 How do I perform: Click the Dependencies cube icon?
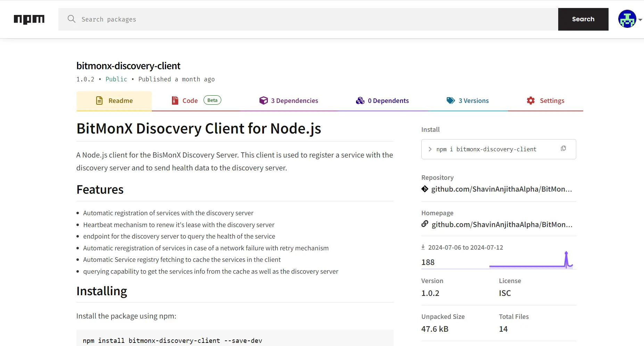coord(264,100)
